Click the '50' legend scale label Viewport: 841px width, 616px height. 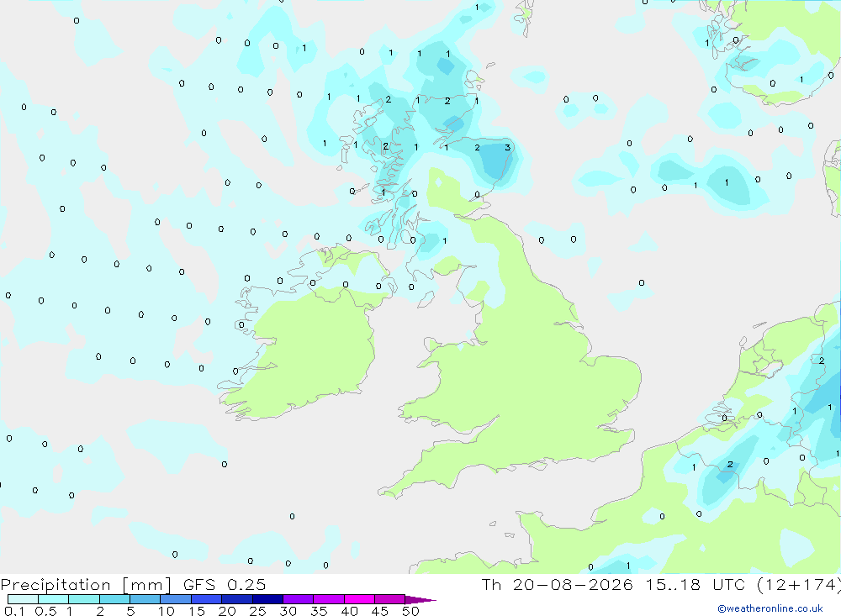[410, 611]
